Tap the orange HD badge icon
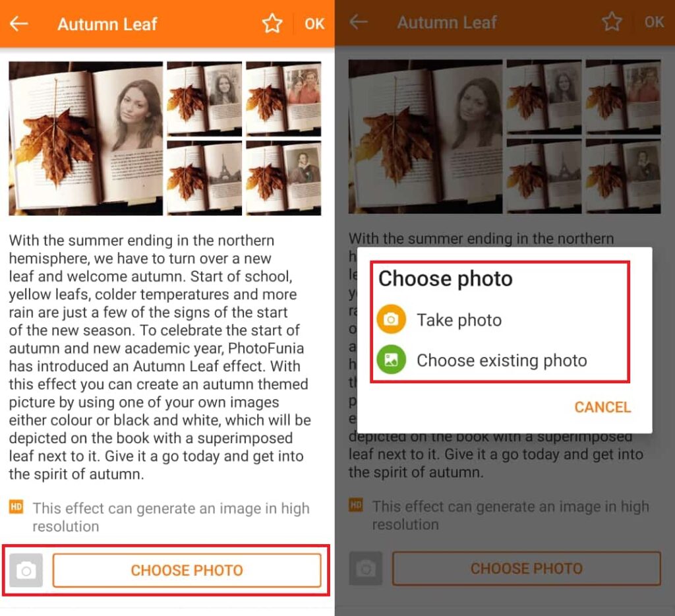 [16, 507]
